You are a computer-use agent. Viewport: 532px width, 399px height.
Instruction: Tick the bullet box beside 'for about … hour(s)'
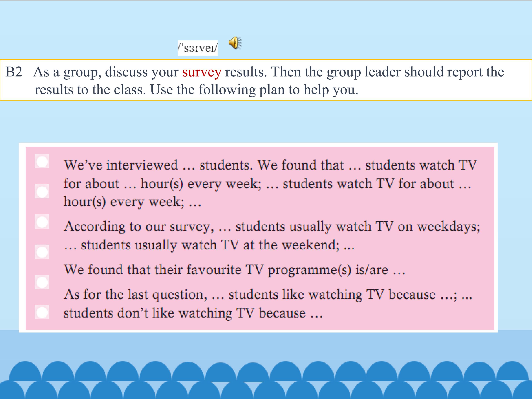click(42, 191)
